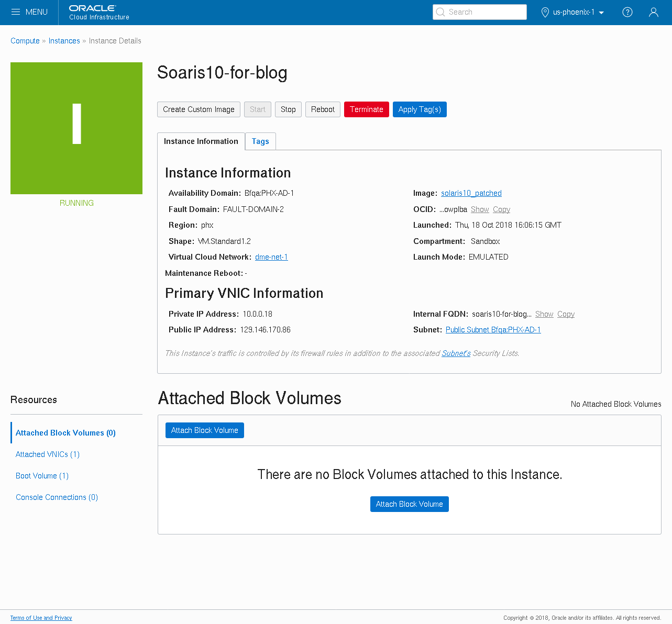Focus the Search input field
This screenshot has height=624, width=672.
coord(480,12)
